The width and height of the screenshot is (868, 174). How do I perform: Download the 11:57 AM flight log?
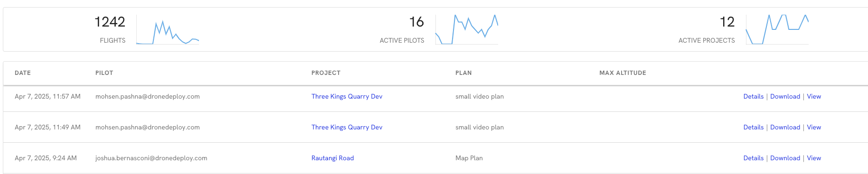(x=785, y=96)
